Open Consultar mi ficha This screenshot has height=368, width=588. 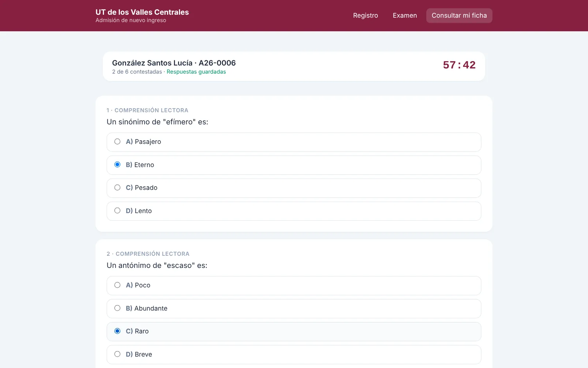click(459, 15)
